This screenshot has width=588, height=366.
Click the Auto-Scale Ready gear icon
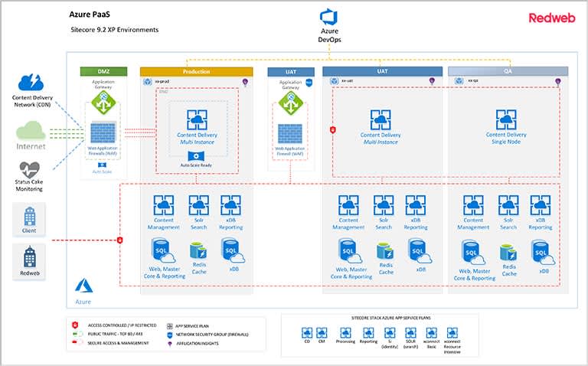tap(196, 156)
